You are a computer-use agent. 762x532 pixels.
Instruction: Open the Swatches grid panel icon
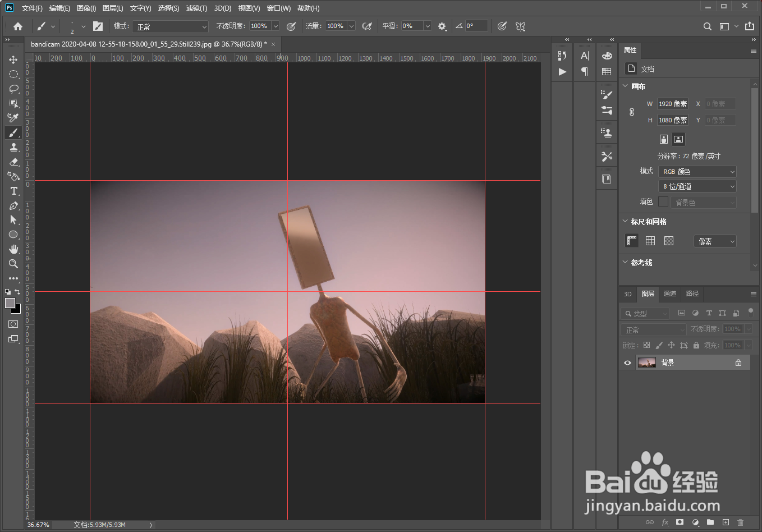click(x=607, y=71)
